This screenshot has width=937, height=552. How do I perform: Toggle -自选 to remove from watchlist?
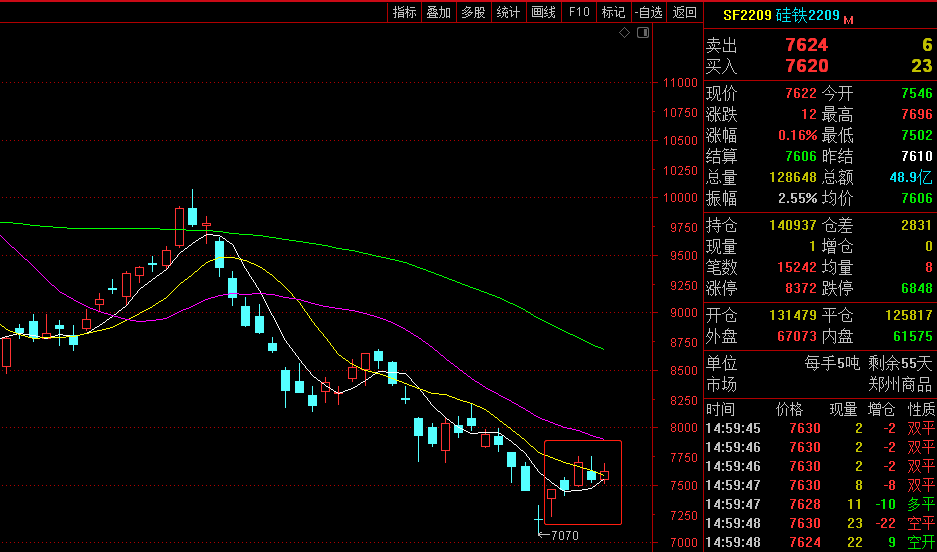[648, 12]
